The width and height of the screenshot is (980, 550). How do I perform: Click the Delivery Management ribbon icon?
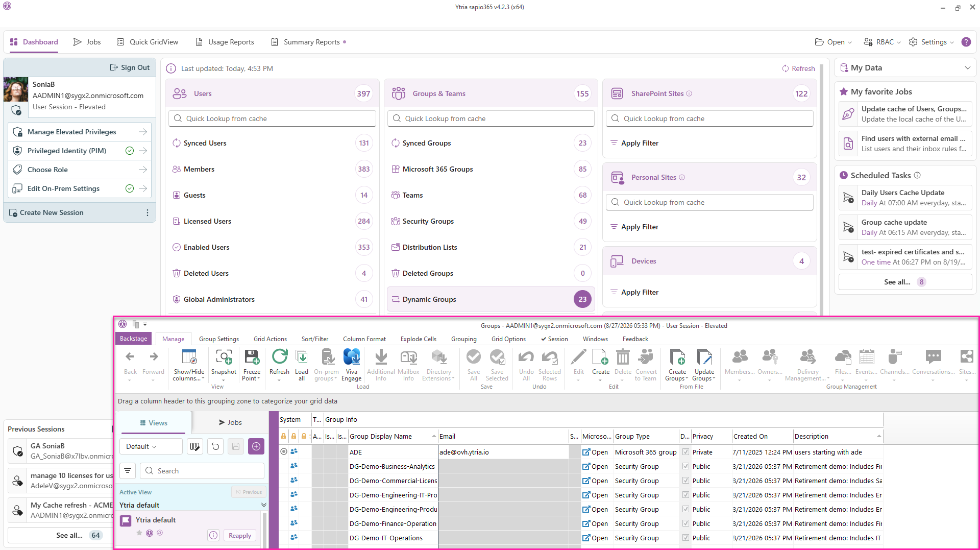click(x=808, y=356)
